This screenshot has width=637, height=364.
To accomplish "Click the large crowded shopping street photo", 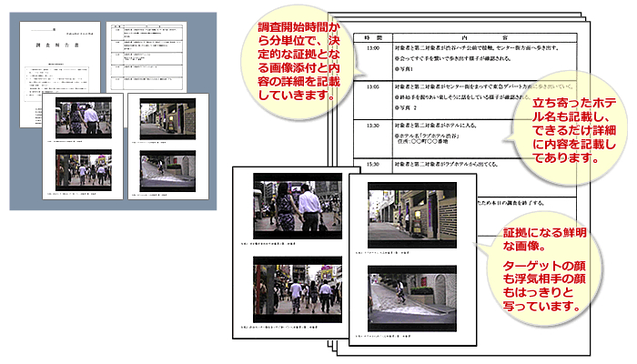I will [298, 289].
